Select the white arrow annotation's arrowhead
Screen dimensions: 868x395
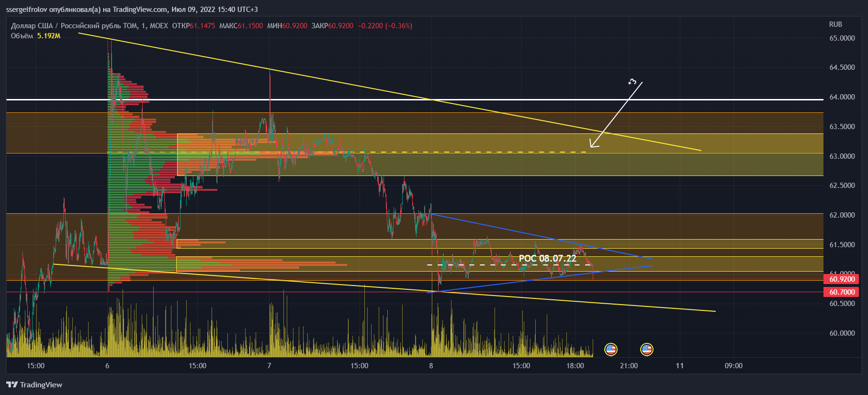click(x=592, y=145)
